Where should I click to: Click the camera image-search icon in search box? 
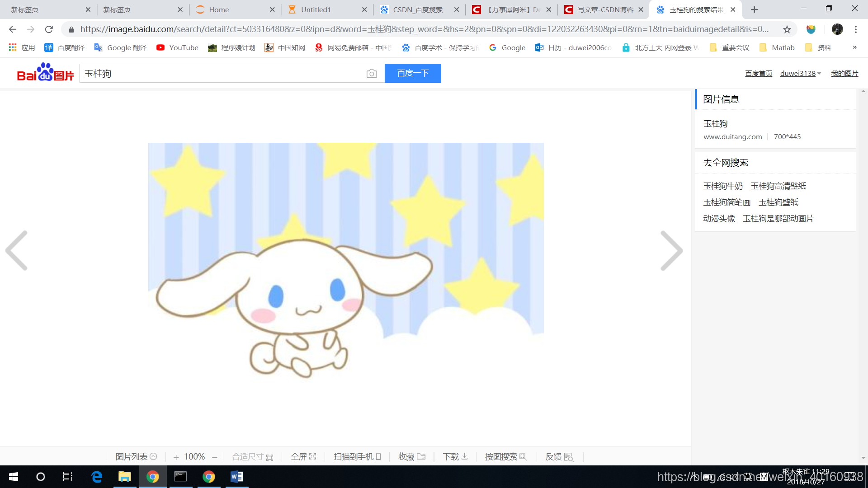click(x=372, y=74)
